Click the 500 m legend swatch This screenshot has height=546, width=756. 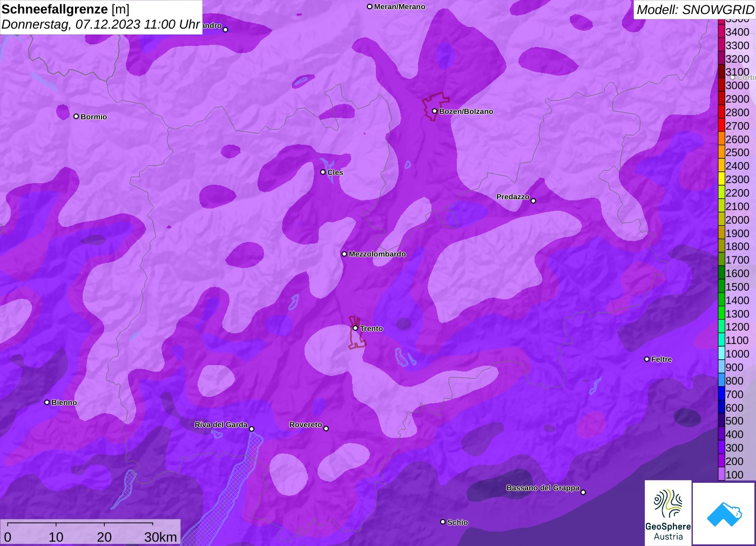[x=721, y=421]
